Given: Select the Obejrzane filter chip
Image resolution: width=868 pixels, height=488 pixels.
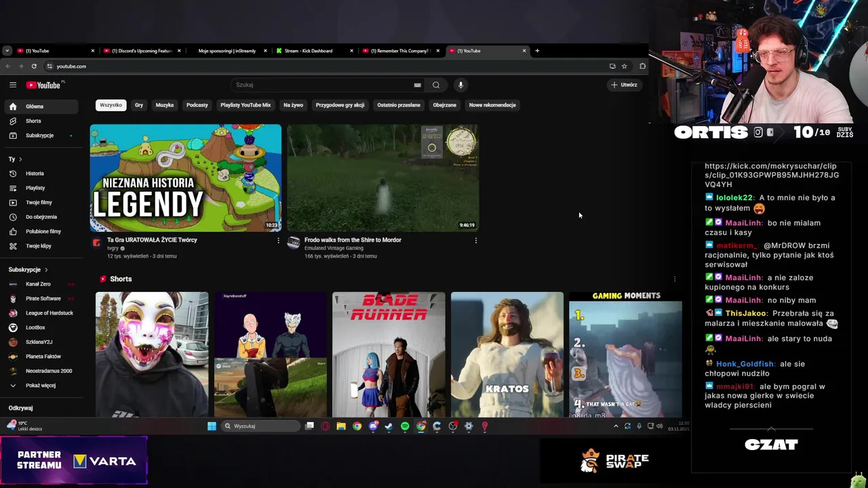Looking at the screenshot, I should pyautogui.click(x=445, y=105).
